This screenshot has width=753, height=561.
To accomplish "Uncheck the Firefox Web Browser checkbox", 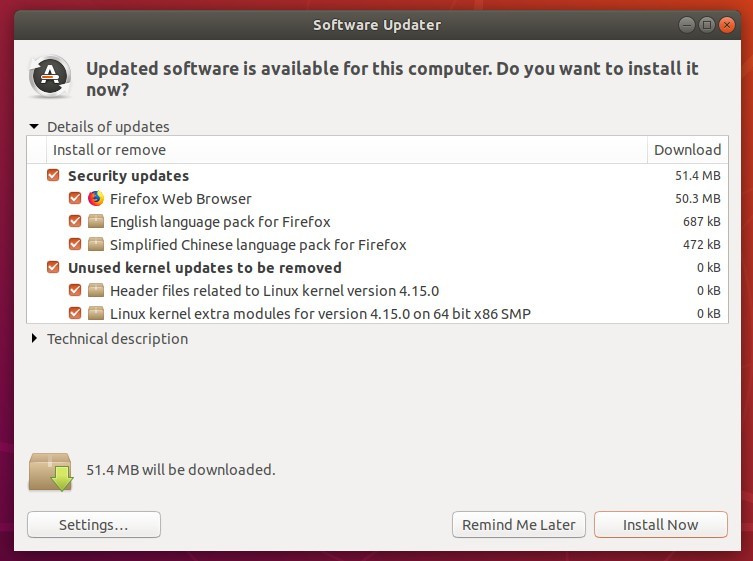I will point(75,198).
